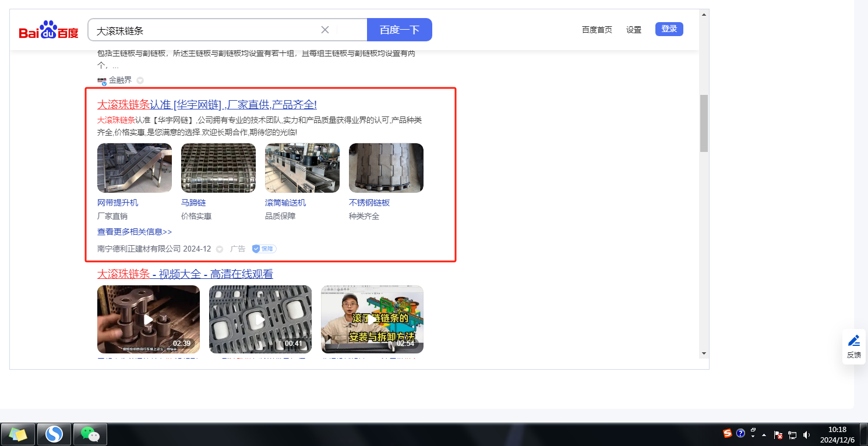This screenshot has height=446, width=868.
Task: Click 厂家直销 text under 网带提升机
Action: tap(112, 216)
